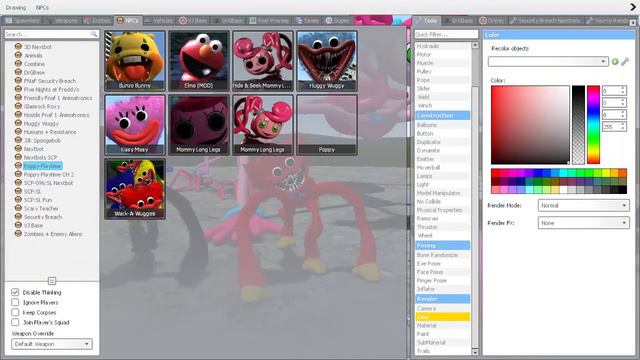Screen dimensions: 640x360
Task: Spawn the Bunzo Bunny NPC
Action: (135, 61)
